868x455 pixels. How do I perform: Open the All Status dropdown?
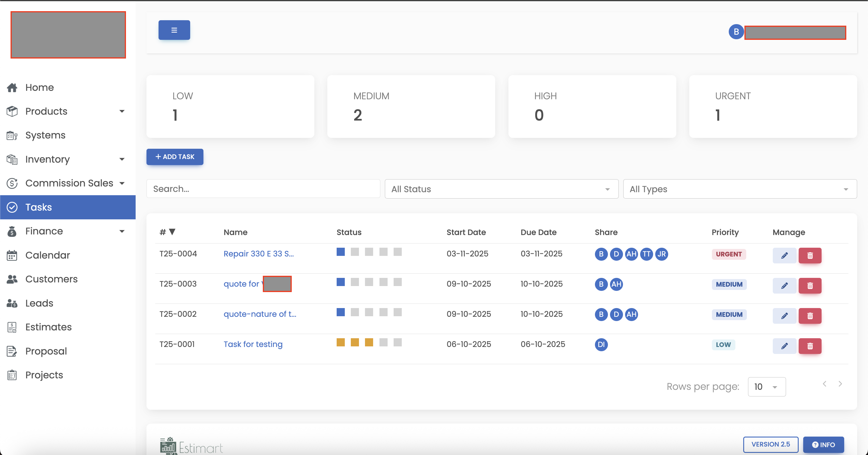pos(501,189)
